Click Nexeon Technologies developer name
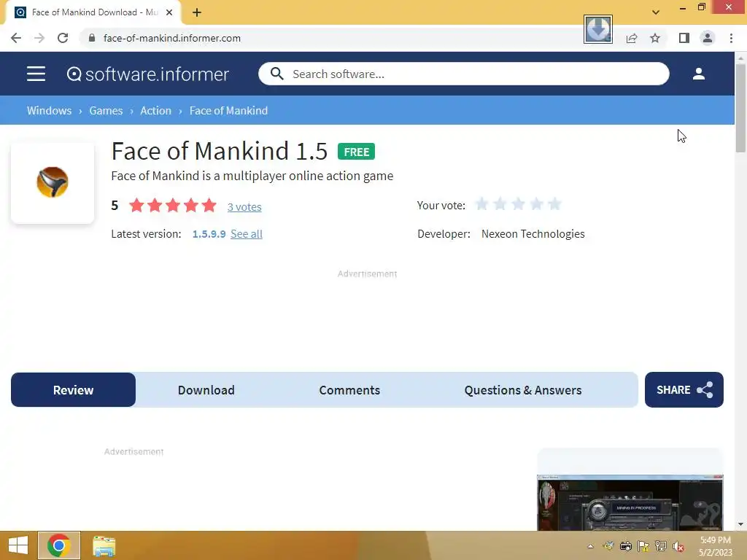The width and height of the screenshot is (747, 560). 533,234
